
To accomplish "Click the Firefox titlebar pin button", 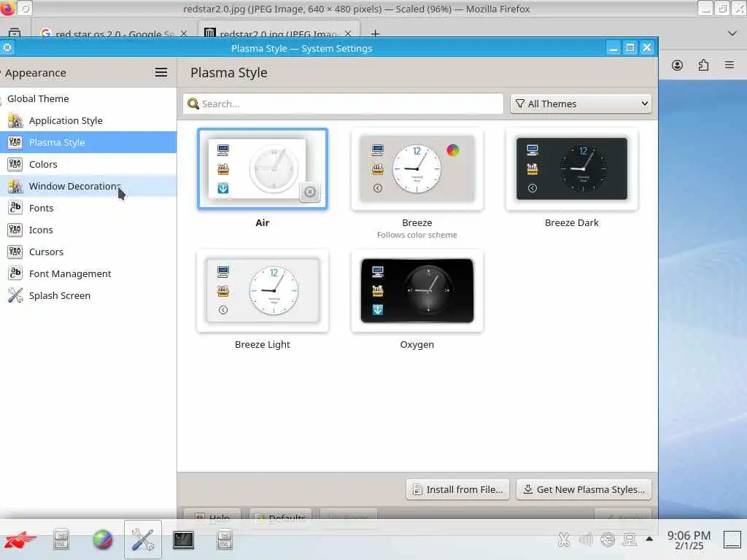I will coord(25,9).
